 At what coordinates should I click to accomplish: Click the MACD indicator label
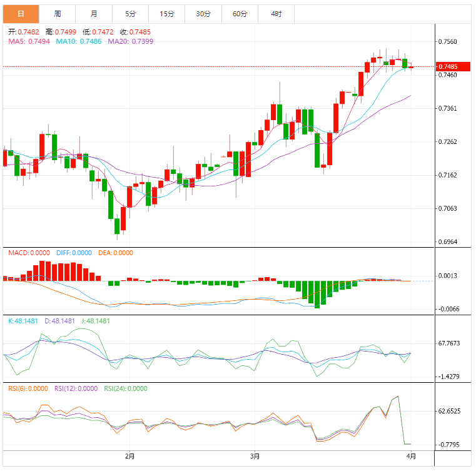29,253
